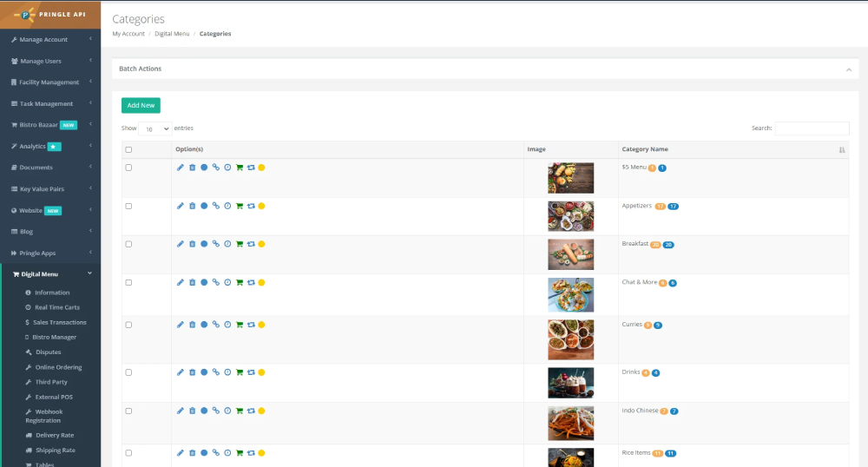Open Sales Transactions submenu item
868x467 pixels.
pos(59,322)
